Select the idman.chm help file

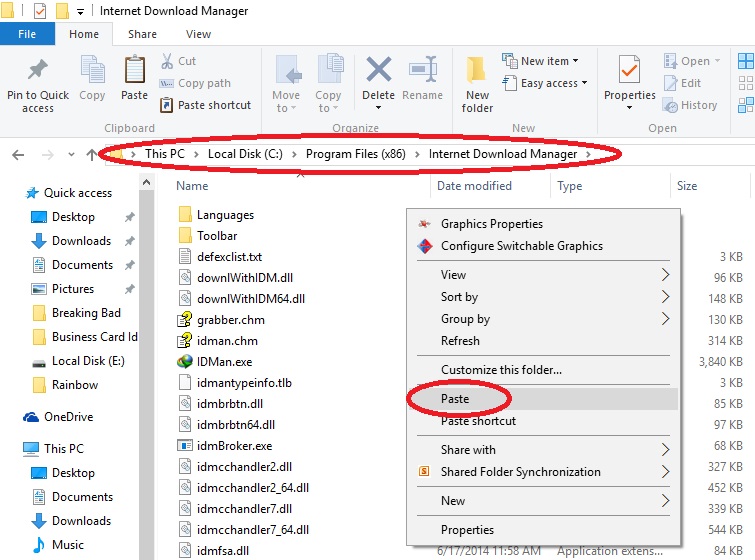(218, 341)
